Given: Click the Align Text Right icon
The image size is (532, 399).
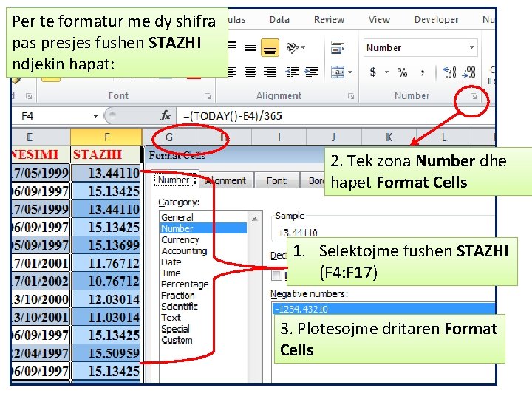Looking at the screenshot, I should click(270, 72).
